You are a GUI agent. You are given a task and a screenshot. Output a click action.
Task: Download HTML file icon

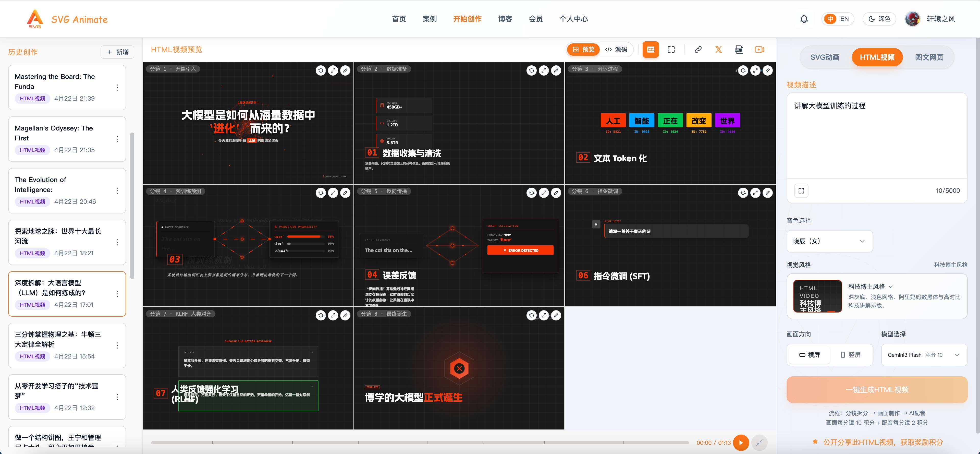(739, 50)
